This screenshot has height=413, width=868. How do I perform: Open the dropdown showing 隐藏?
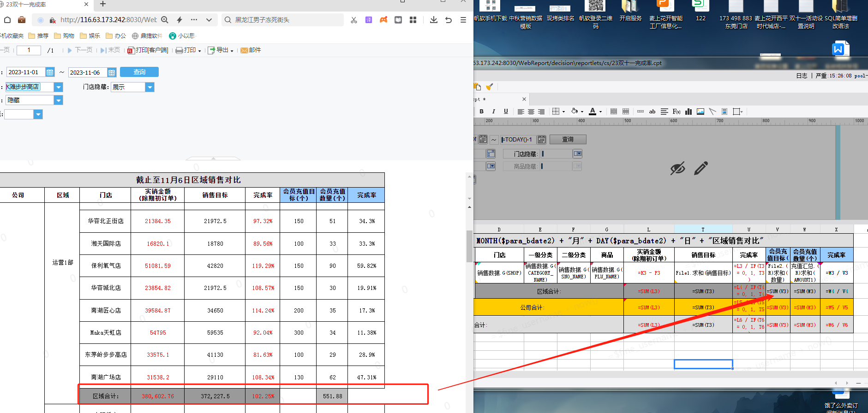pyautogui.click(x=58, y=100)
